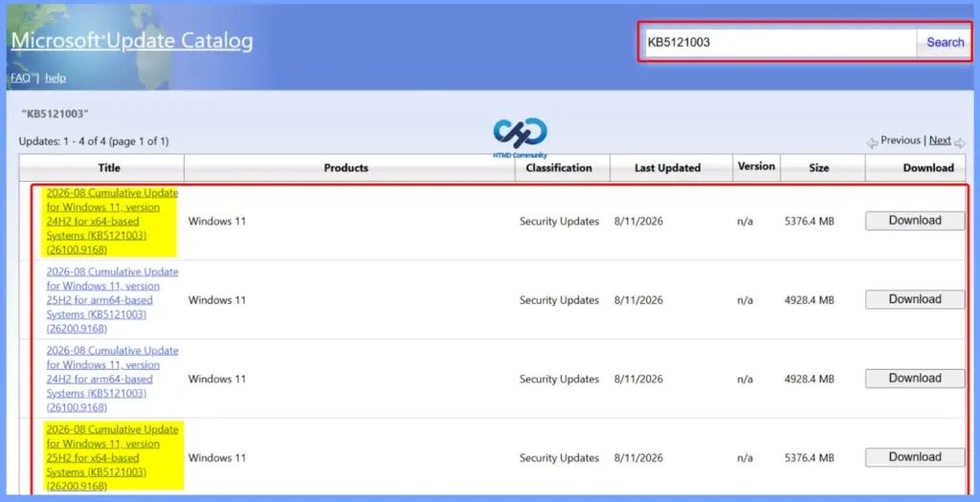Image resolution: width=980 pixels, height=502 pixels.
Task: Click the Previous results page text
Action: point(900,141)
